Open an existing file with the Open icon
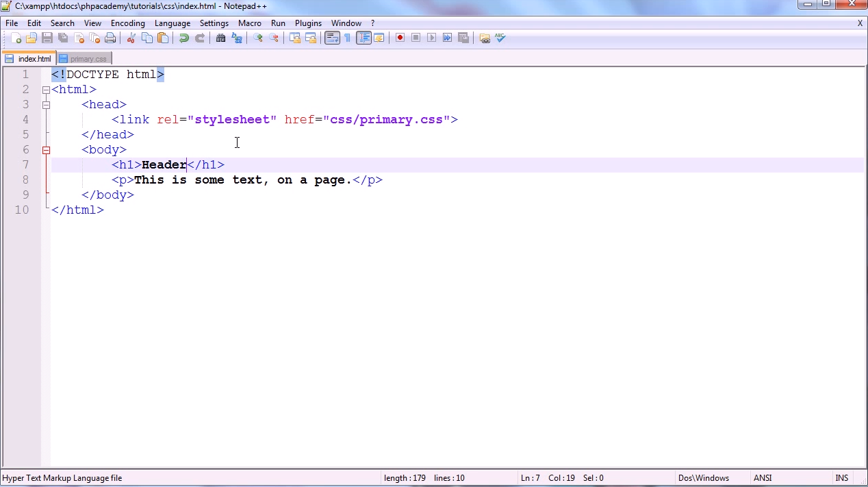This screenshot has width=868, height=487. [31, 38]
